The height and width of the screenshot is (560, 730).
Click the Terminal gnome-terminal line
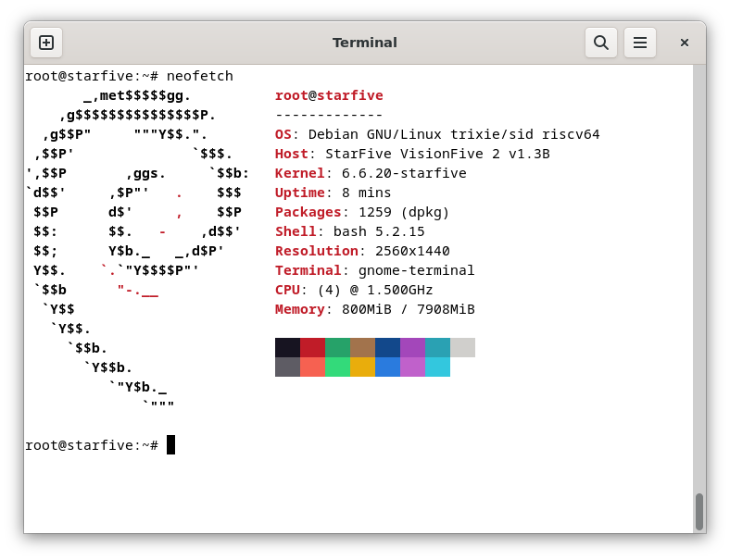click(375, 270)
